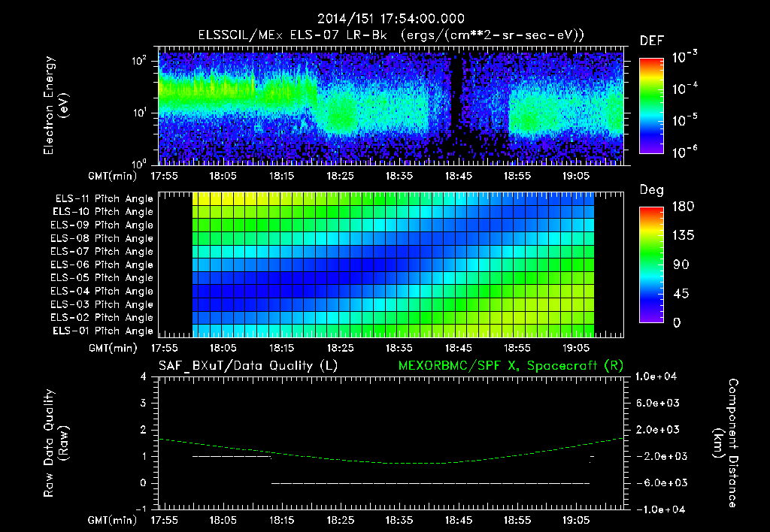Viewport: 770px width, 532px height.
Task: Click the 18:25 tick label under pitch angle plot
Action: [x=341, y=348]
